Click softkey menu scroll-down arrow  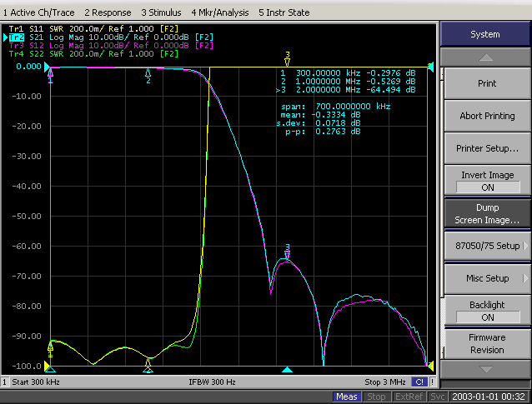pyautogui.click(x=485, y=369)
